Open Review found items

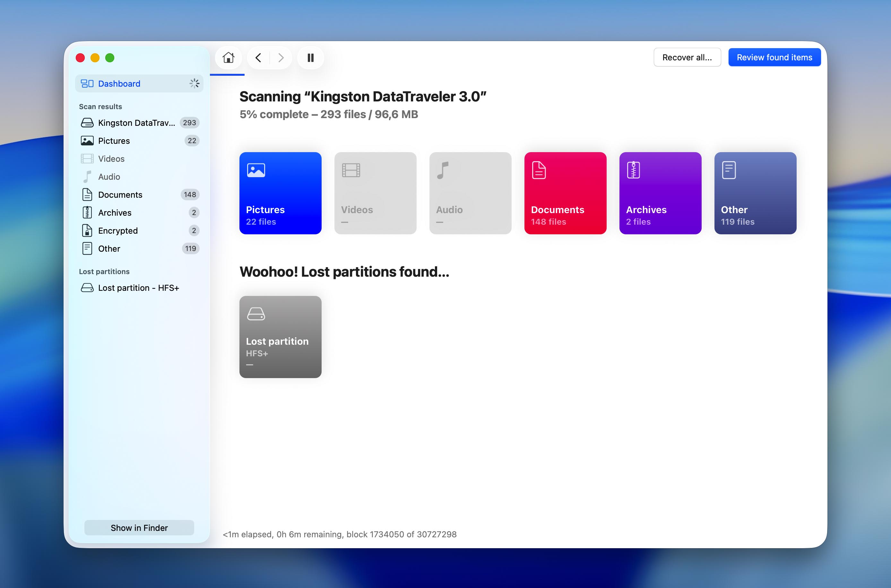click(x=774, y=57)
